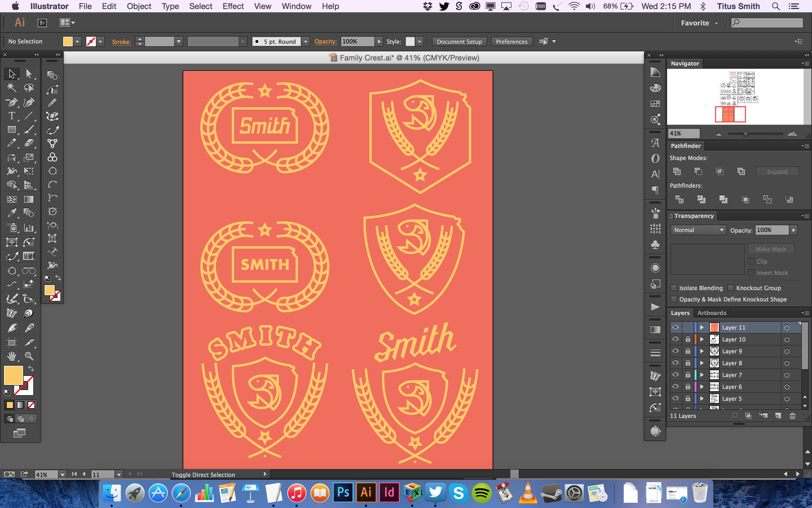This screenshot has width=812, height=508.
Task: Click the Minus Front shape mode icon
Action: pos(698,171)
